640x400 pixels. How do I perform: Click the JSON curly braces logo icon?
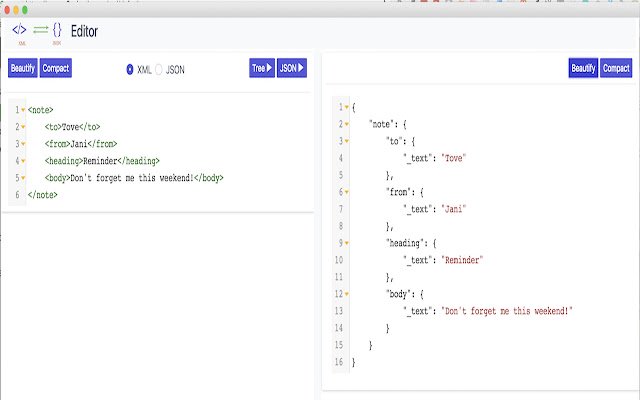point(58,30)
